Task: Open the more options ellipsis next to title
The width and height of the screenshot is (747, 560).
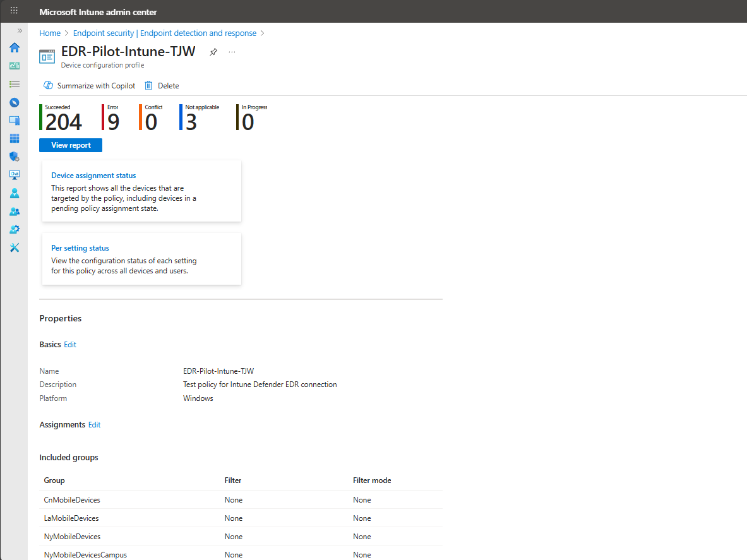Action: pos(232,52)
